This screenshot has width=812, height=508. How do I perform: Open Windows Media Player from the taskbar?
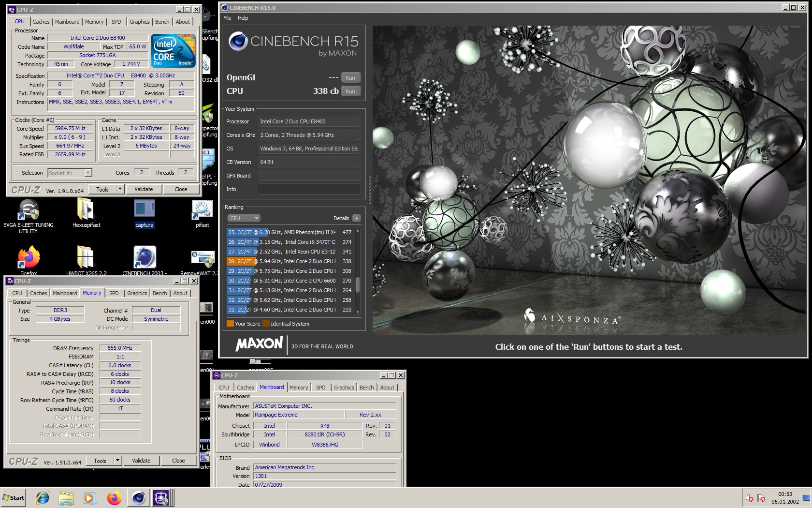tap(89, 498)
